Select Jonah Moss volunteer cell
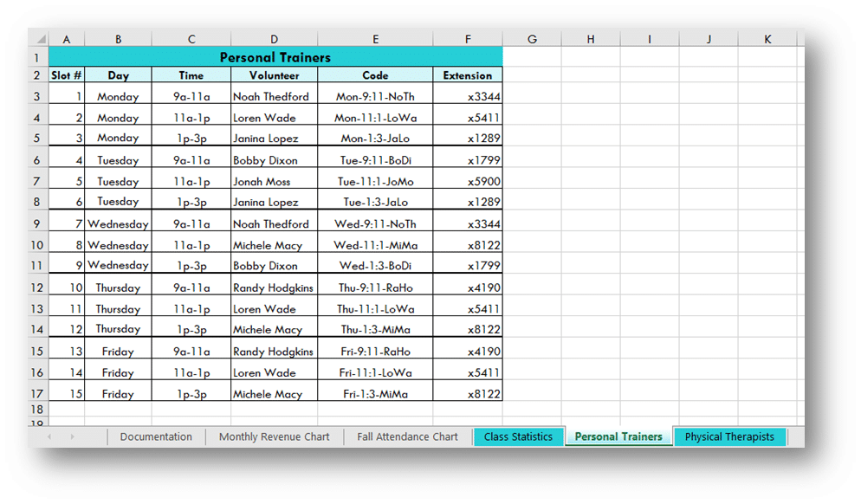 (x=274, y=178)
